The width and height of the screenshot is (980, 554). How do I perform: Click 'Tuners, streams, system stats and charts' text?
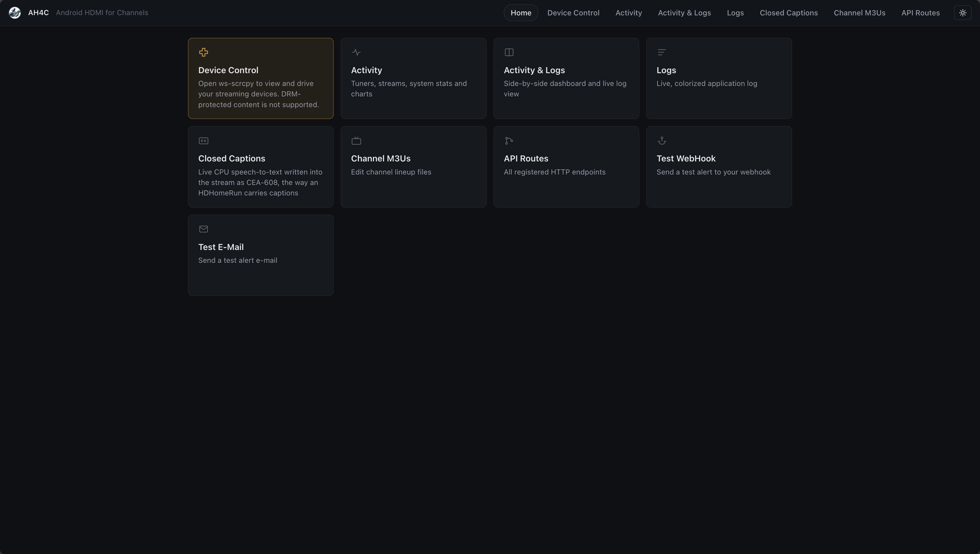pos(409,89)
